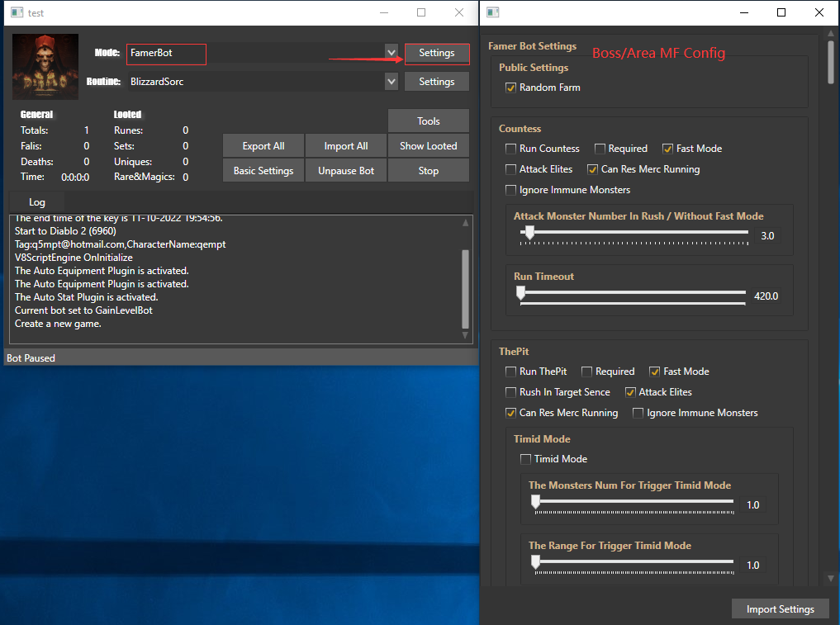Click the 1.0 Monsters Num value field

pyautogui.click(x=753, y=505)
